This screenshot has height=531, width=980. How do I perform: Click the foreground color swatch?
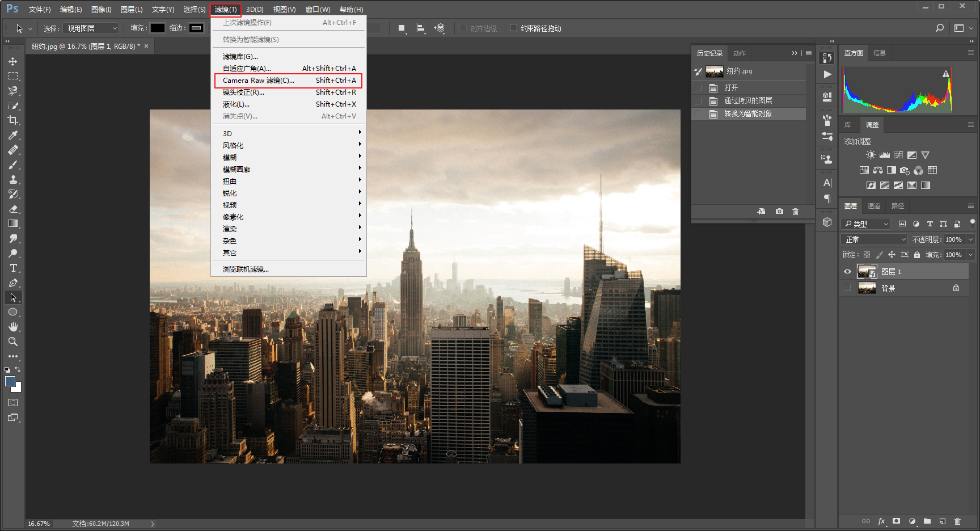(x=10, y=381)
